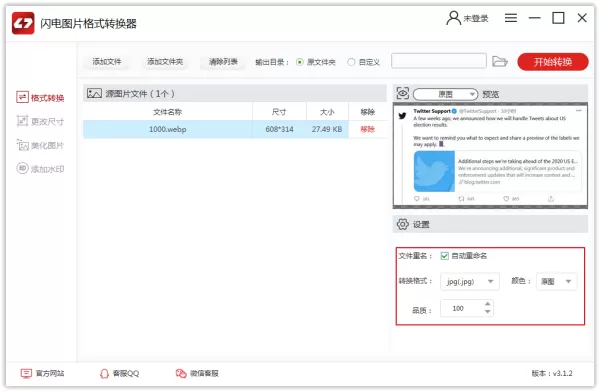The height and width of the screenshot is (392, 600).
Task: Click the 移除 column header
Action: coord(367,112)
